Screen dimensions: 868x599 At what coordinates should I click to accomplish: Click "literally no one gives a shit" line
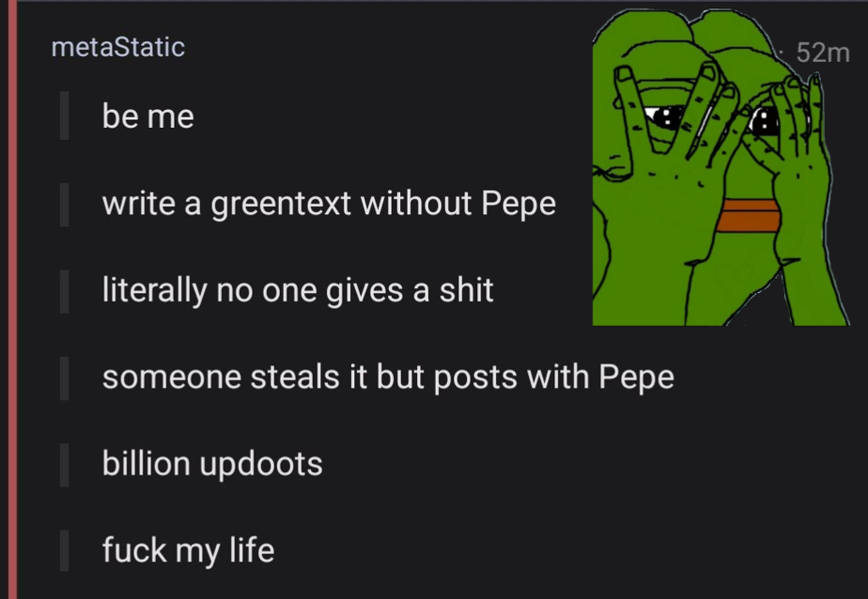(298, 290)
